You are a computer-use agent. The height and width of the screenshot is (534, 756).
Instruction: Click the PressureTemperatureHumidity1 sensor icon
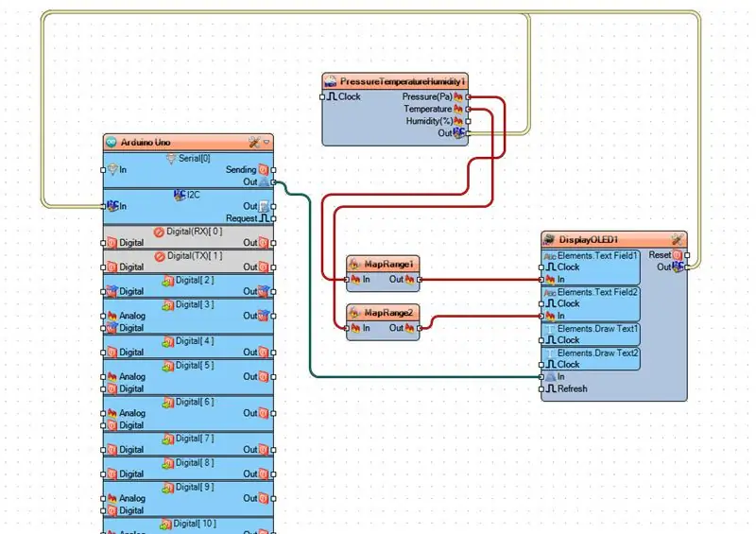[x=330, y=81]
